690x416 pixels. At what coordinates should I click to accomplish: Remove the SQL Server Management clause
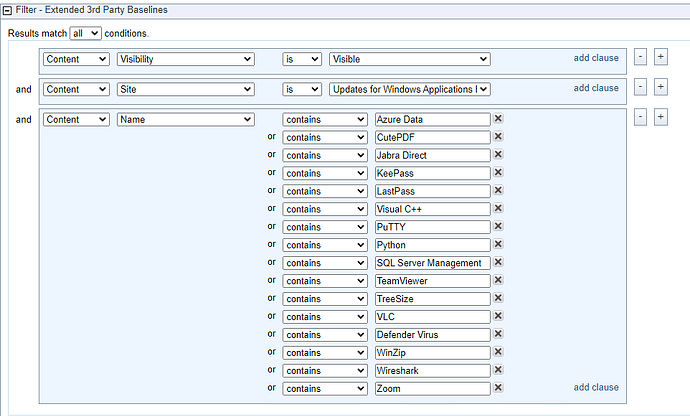click(x=498, y=262)
